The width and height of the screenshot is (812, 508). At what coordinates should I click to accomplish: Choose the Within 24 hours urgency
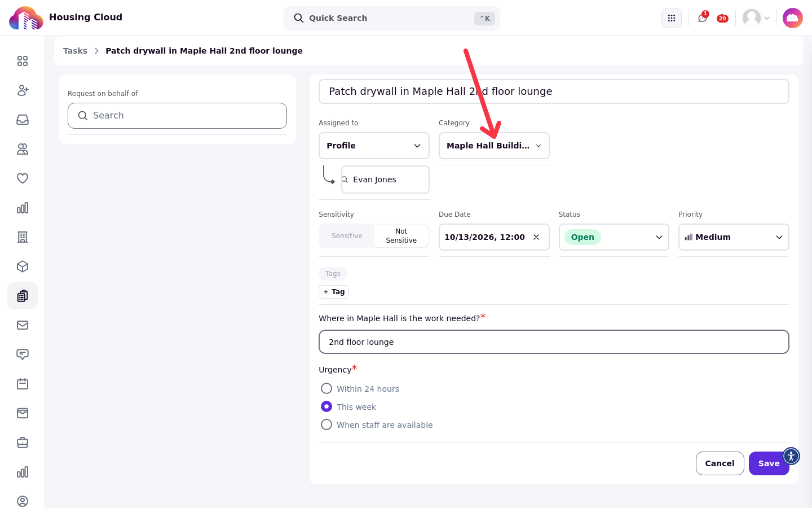coord(326,388)
